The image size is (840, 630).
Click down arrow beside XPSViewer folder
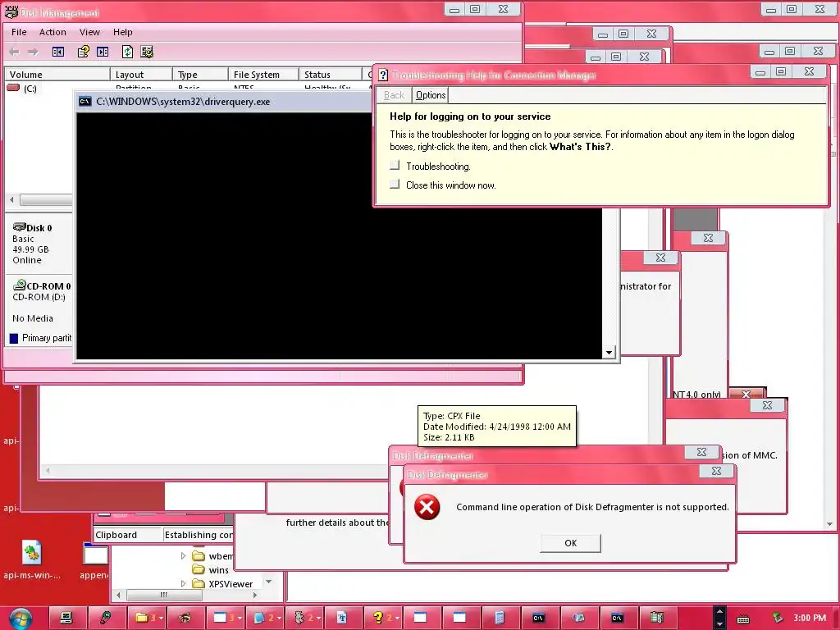(269, 582)
